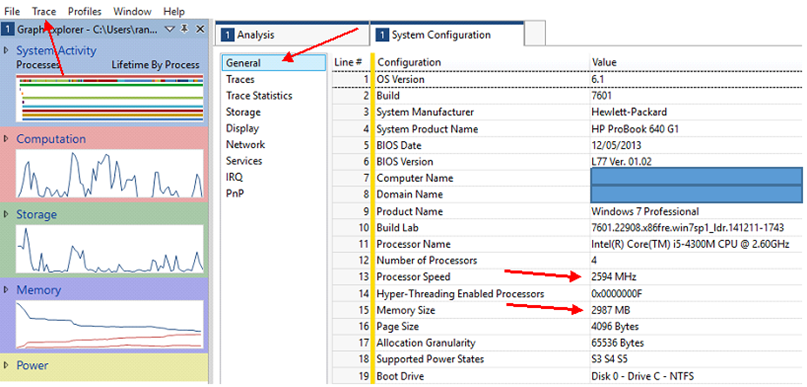Expand the System Activity graph group
This screenshot has height=387, width=807.
[6, 50]
